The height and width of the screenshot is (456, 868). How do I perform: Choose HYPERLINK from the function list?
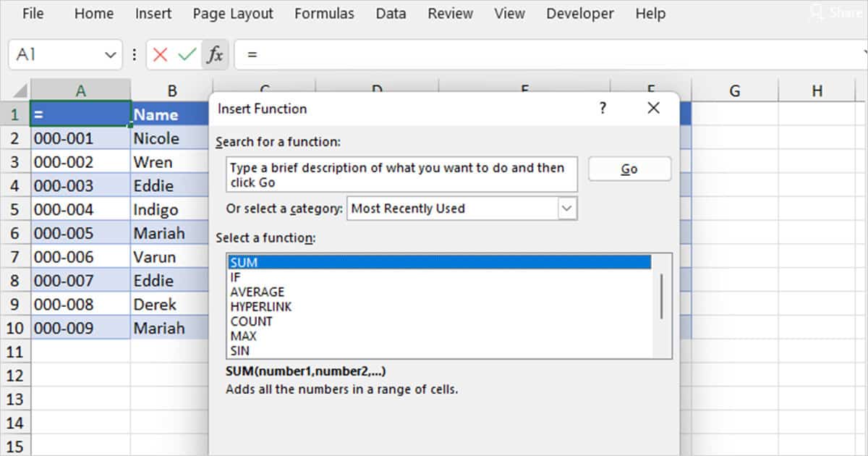point(261,306)
